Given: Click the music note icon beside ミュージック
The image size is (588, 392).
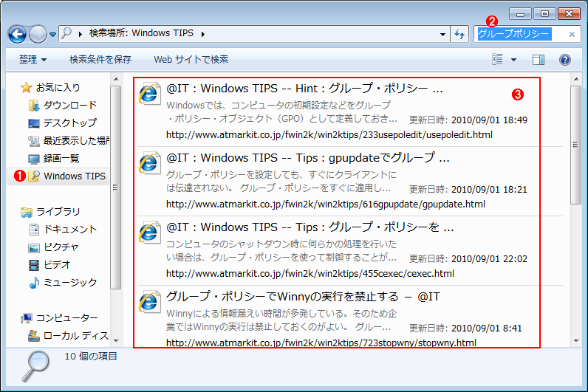Looking at the screenshot, I should (34, 282).
